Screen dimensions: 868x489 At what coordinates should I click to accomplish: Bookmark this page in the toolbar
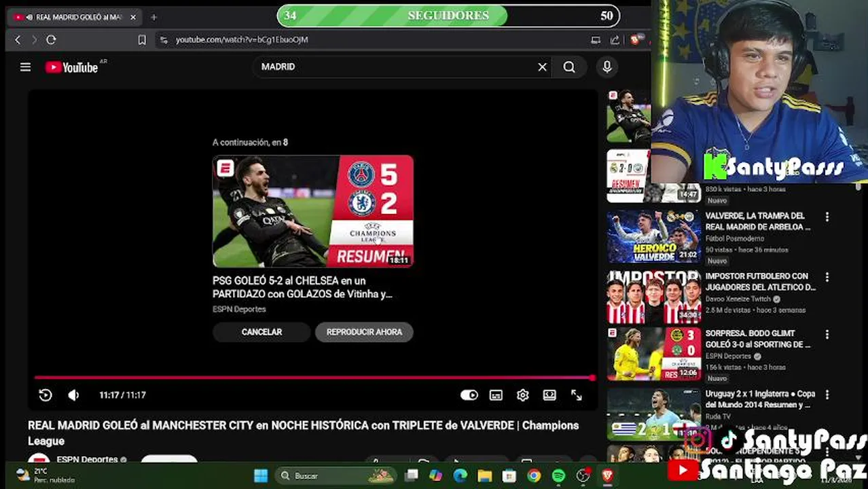(141, 40)
